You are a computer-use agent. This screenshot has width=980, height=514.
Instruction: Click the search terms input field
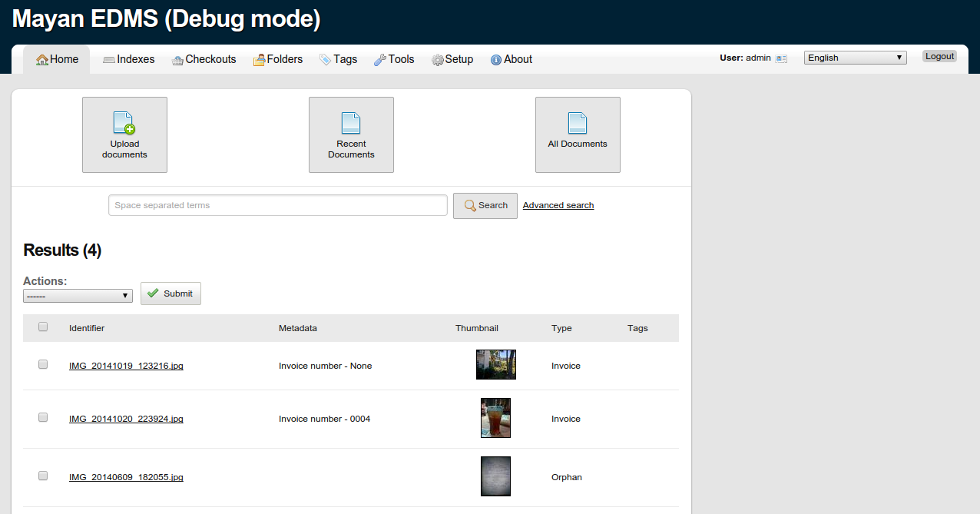[x=277, y=205]
